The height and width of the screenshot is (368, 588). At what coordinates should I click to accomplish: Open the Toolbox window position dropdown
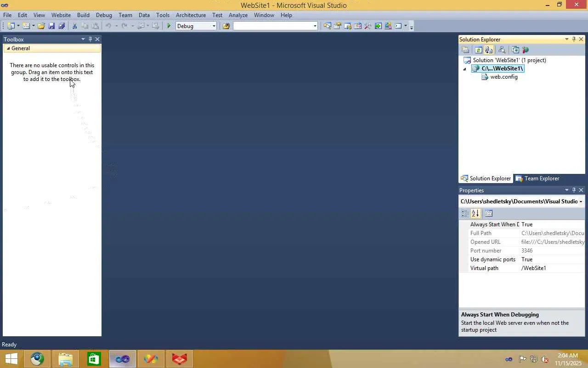83,39
